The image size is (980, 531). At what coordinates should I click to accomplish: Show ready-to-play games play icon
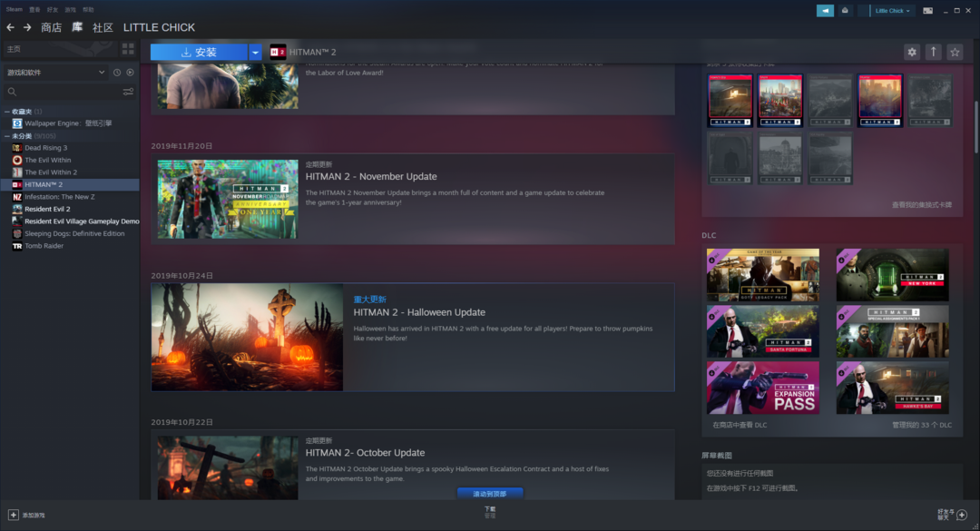coord(130,73)
